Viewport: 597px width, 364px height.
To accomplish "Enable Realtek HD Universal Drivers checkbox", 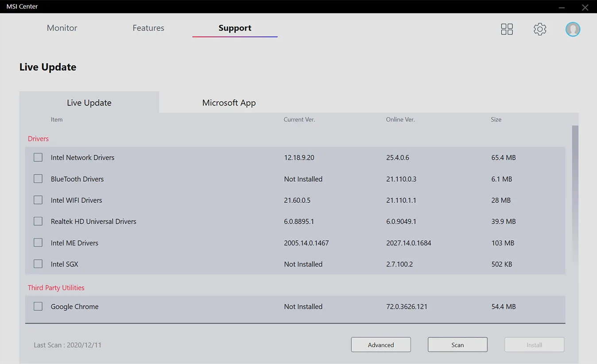I will (38, 221).
